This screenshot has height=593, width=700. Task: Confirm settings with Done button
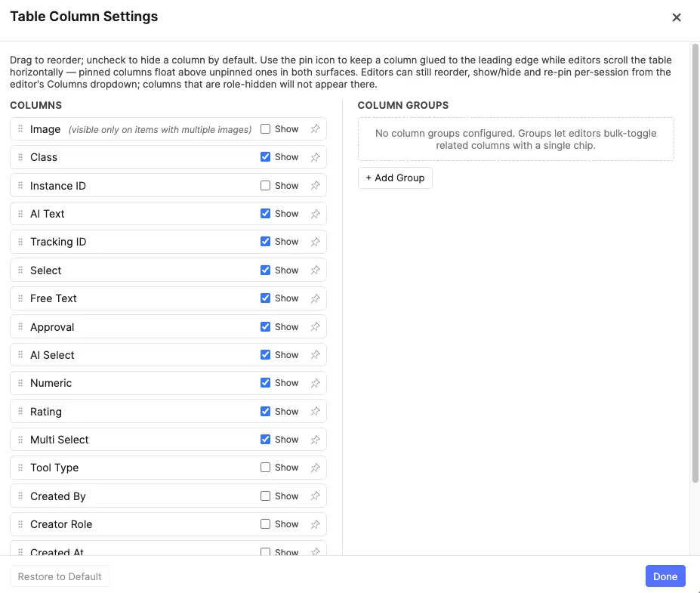[x=665, y=576]
